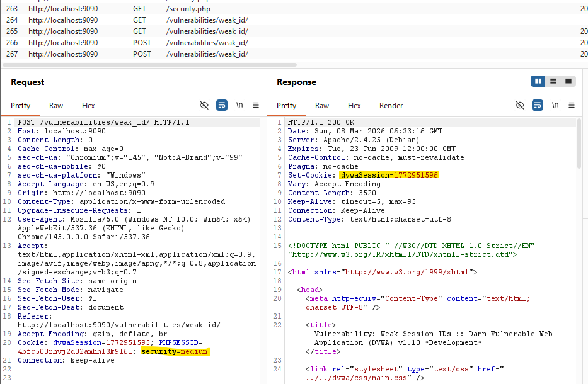Open Raw tab in Response panel
Screen dimensions: 588x384
click(322, 106)
